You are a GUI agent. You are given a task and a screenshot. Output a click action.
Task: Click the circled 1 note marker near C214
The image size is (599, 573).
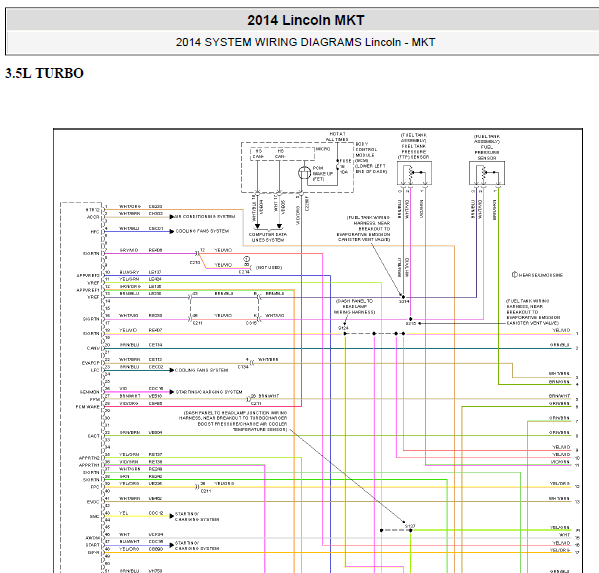tap(247, 259)
